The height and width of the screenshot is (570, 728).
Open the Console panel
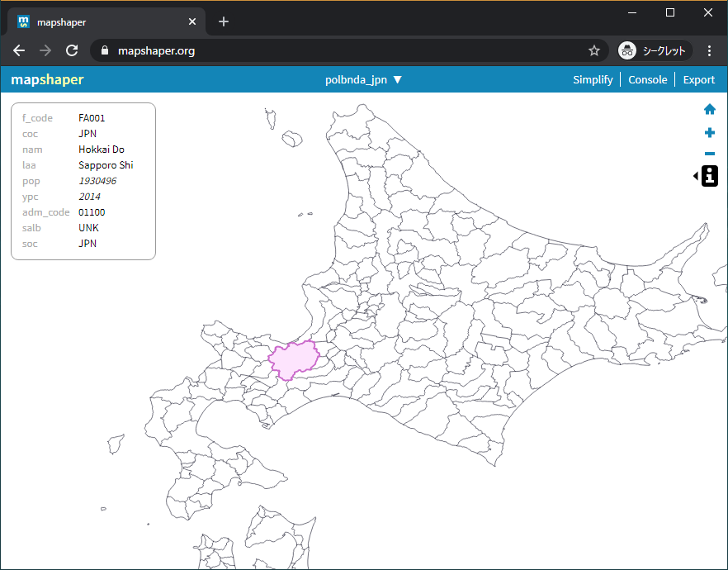pos(647,79)
